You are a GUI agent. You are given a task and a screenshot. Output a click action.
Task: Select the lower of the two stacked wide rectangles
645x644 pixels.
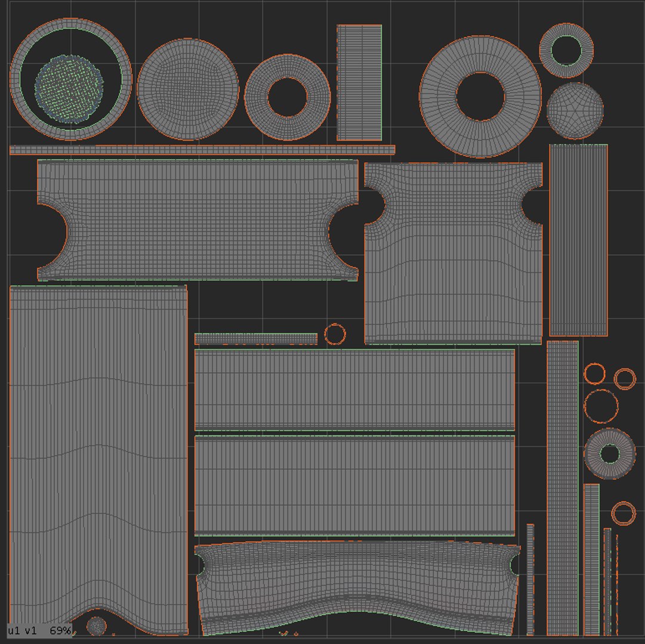click(354, 485)
